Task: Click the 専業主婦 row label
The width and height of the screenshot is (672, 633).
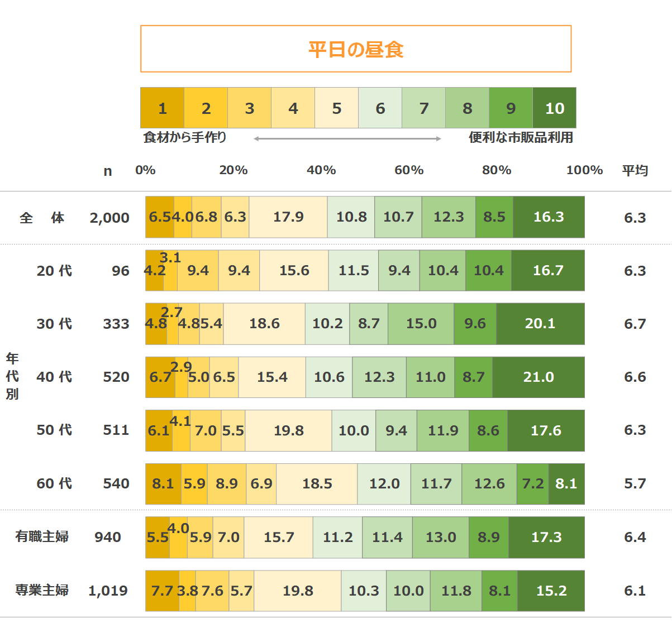Action: tap(42, 591)
